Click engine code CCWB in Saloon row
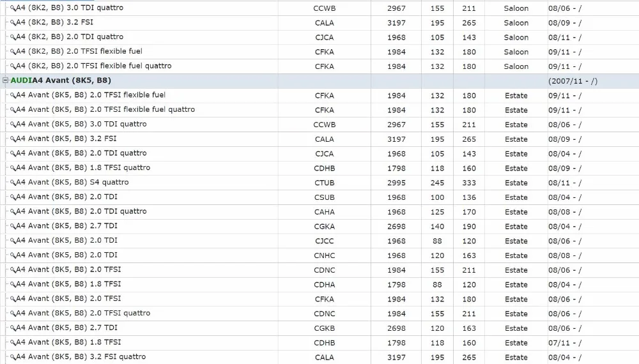The image size is (639, 364). (325, 8)
